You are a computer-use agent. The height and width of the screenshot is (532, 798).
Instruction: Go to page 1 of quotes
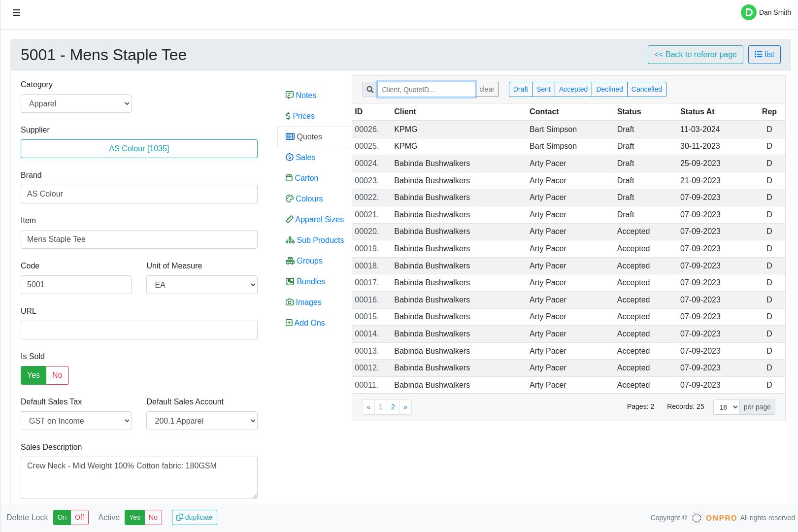(x=381, y=407)
